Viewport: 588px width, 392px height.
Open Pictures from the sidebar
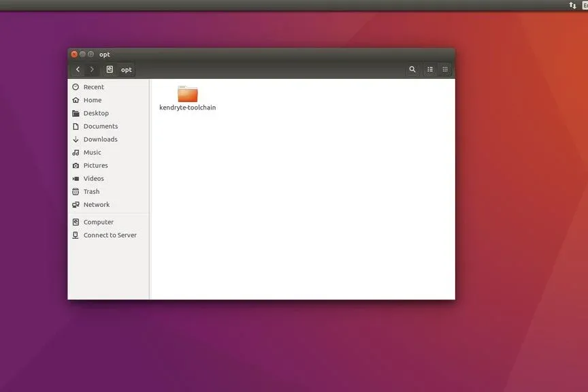(x=108, y=165)
